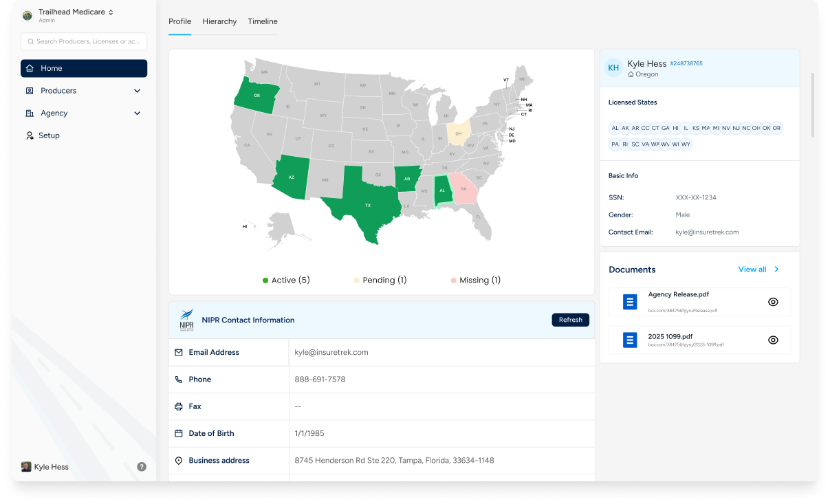Click the Agency building icon
830x504 pixels.
point(30,113)
